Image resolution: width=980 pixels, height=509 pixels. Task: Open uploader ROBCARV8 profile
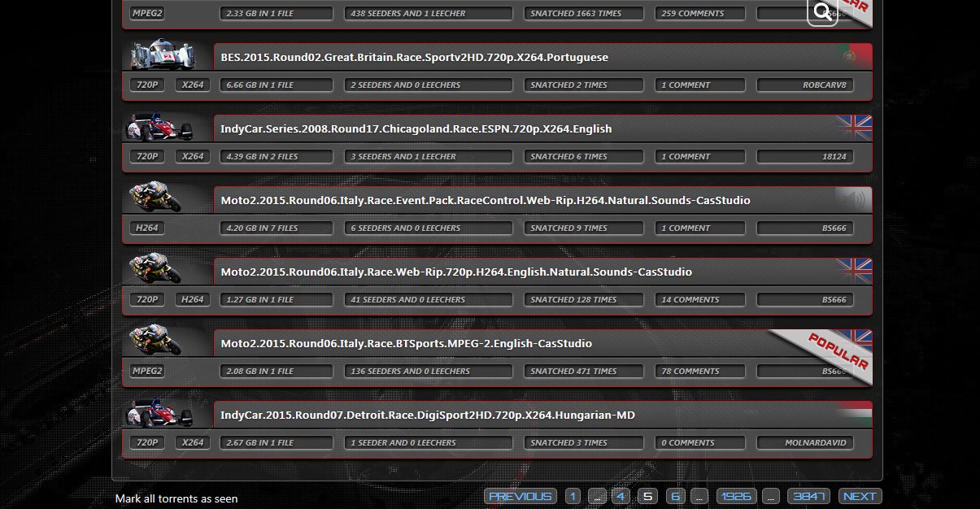pos(805,85)
